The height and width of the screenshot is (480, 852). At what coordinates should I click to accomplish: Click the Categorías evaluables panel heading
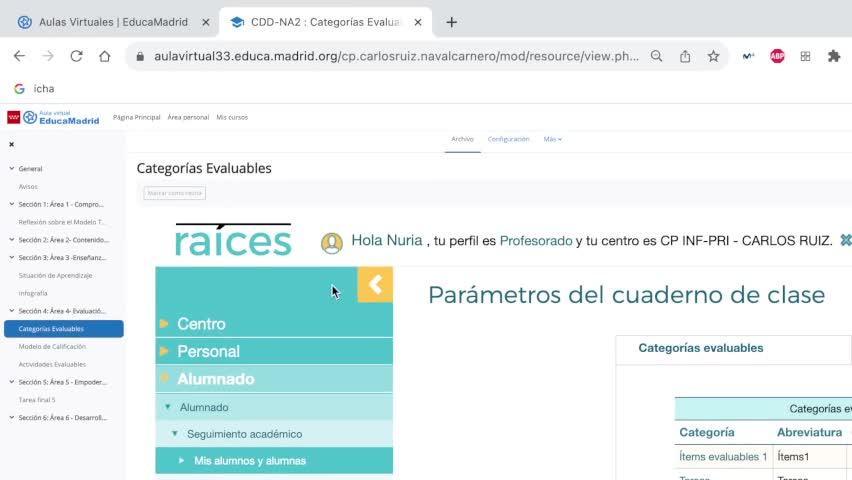coord(700,348)
